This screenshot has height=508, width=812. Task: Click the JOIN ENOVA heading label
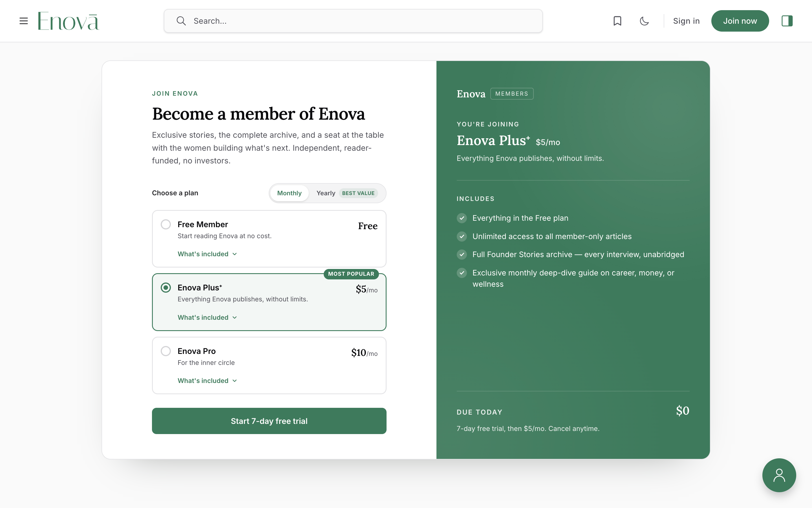pyautogui.click(x=175, y=93)
